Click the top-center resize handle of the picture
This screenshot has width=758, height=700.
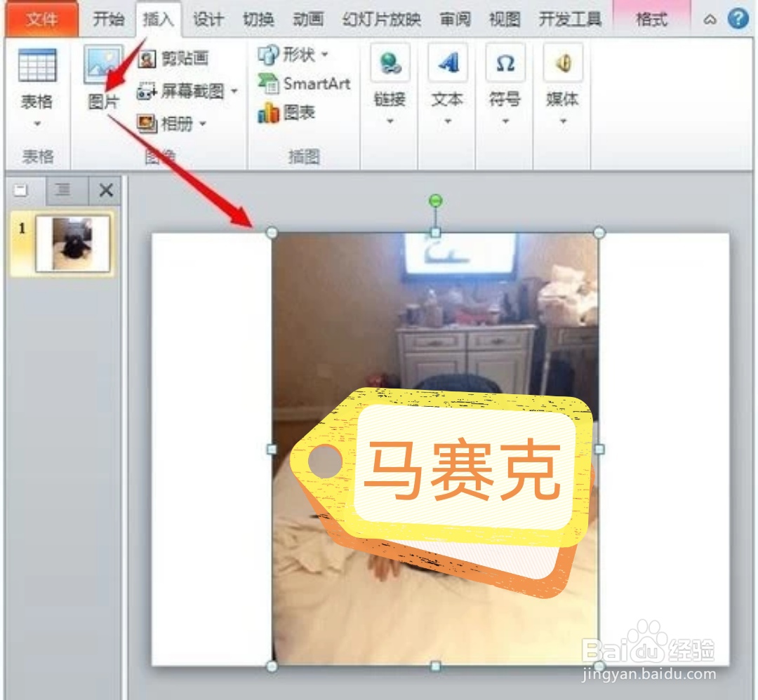click(436, 233)
